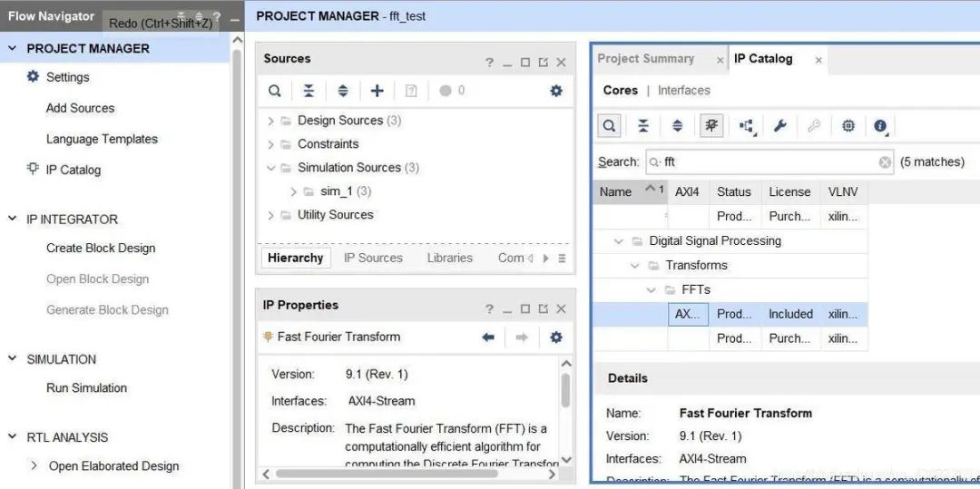Expand all items in IP Catalog
Image resolution: width=980 pixels, height=489 pixels.
(677, 126)
